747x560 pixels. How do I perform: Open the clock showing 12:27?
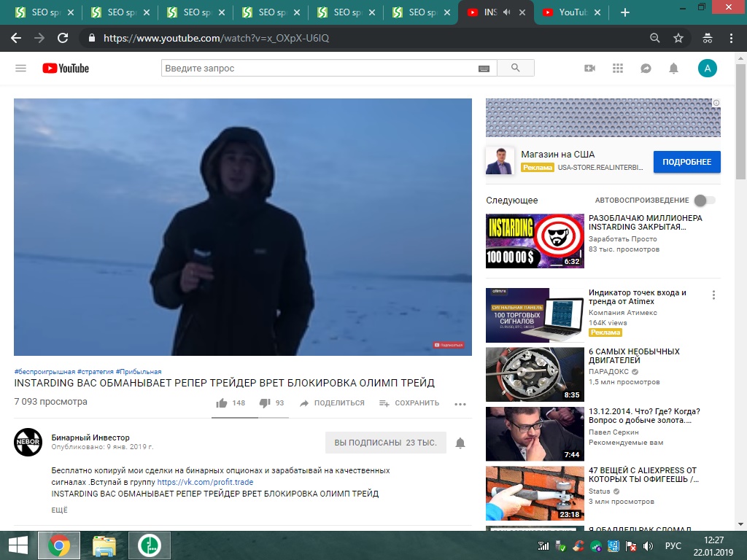(x=713, y=540)
